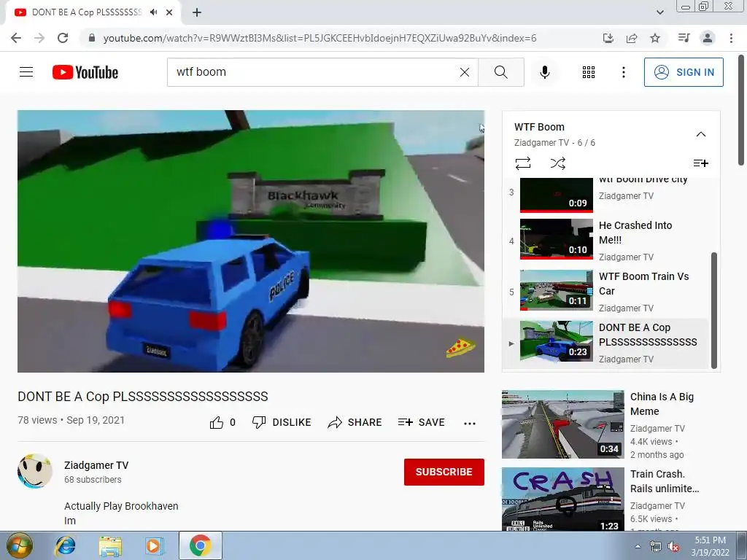Screen dimensions: 747x560
Task: Click the playlist scrollbar
Action: pyautogui.click(x=713, y=309)
